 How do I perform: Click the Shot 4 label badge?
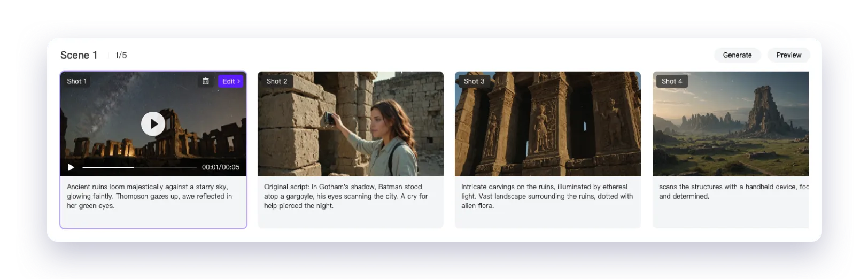[x=672, y=81]
